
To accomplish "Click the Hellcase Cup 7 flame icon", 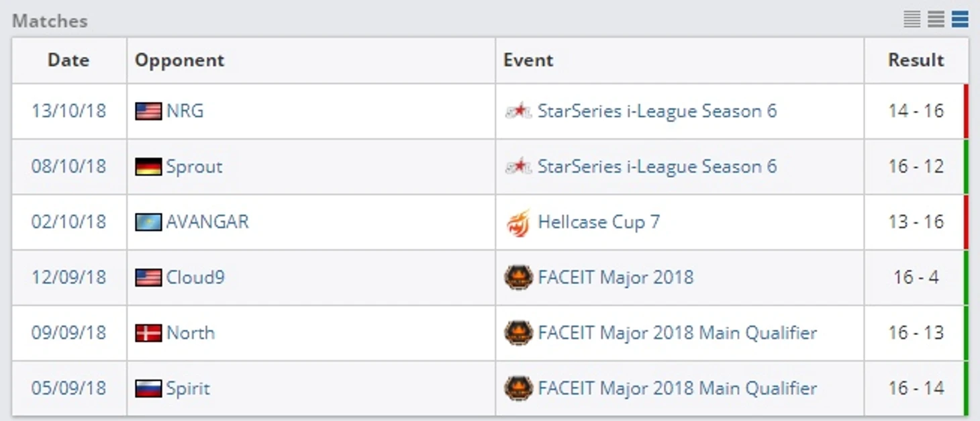I will pos(518,222).
